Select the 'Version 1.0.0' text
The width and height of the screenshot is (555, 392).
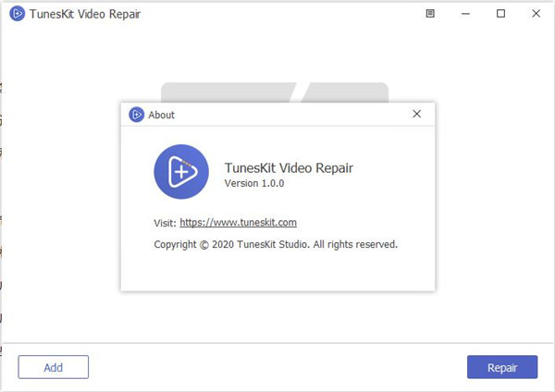pos(254,183)
